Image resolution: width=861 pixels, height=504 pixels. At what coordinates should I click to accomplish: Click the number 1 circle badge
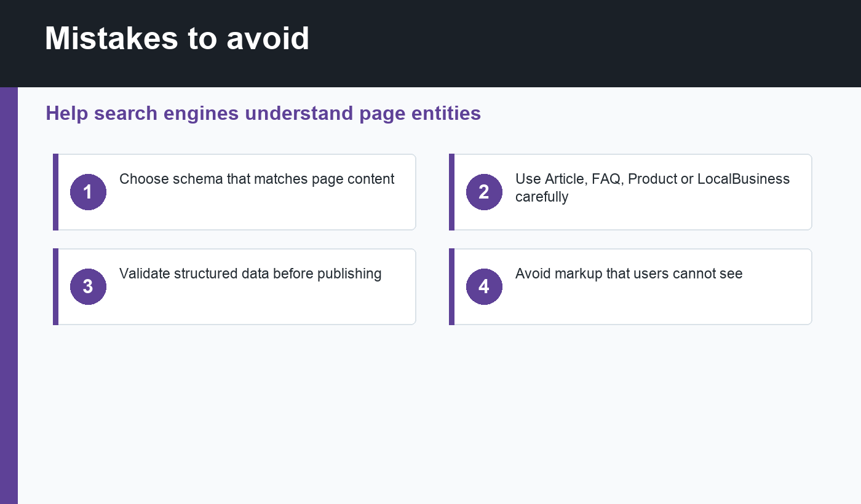pyautogui.click(x=88, y=192)
